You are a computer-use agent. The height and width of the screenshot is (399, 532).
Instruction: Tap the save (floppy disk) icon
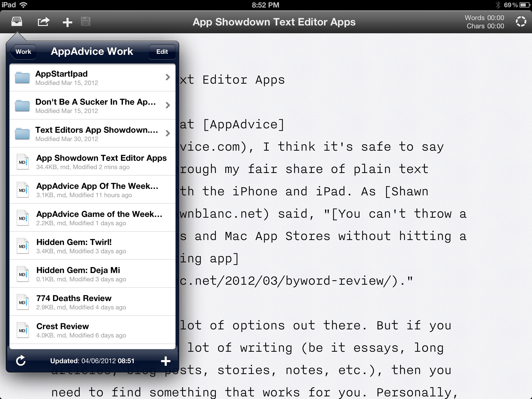click(86, 22)
